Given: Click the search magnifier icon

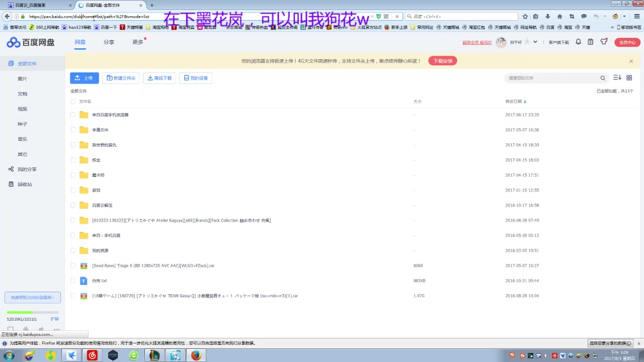Looking at the screenshot, I should 602,78.
